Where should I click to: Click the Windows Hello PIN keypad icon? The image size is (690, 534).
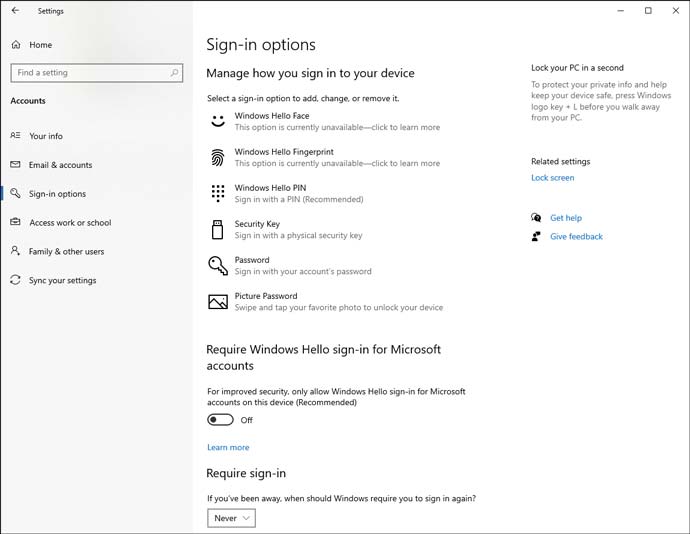[x=218, y=193]
